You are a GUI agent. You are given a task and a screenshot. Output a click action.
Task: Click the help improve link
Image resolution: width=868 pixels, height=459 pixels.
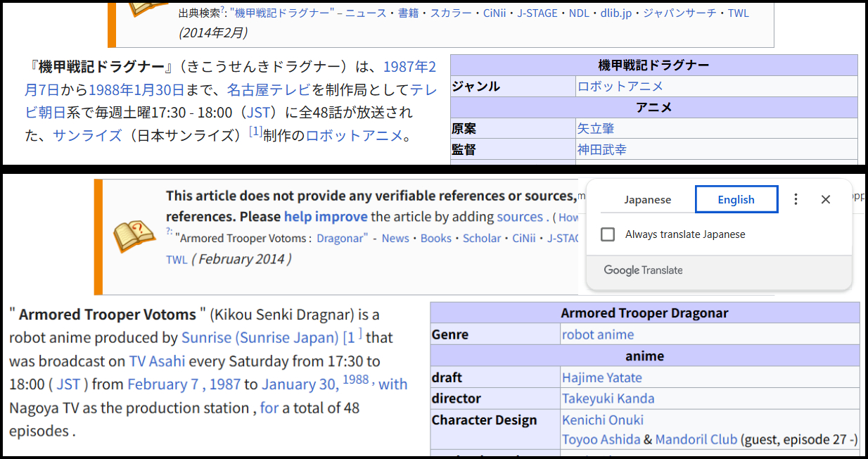coord(325,217)
